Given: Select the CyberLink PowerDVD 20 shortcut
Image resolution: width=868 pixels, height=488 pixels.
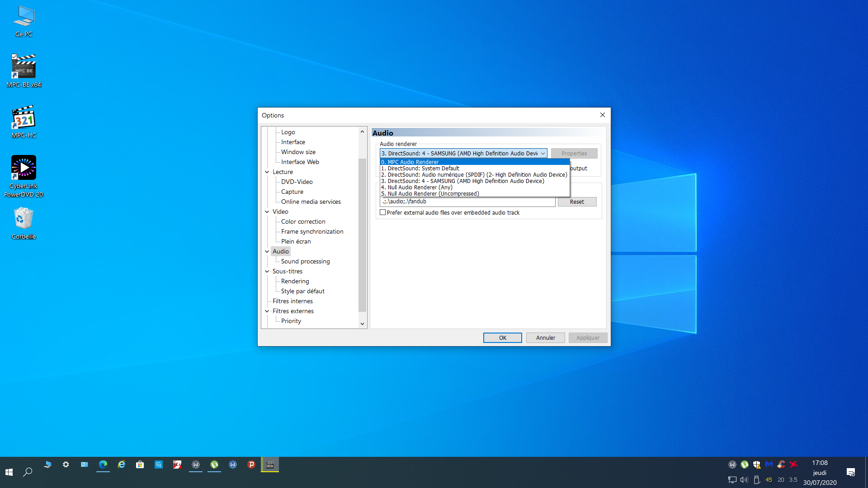Looking at the screenshot, I should tap(24, 177).
